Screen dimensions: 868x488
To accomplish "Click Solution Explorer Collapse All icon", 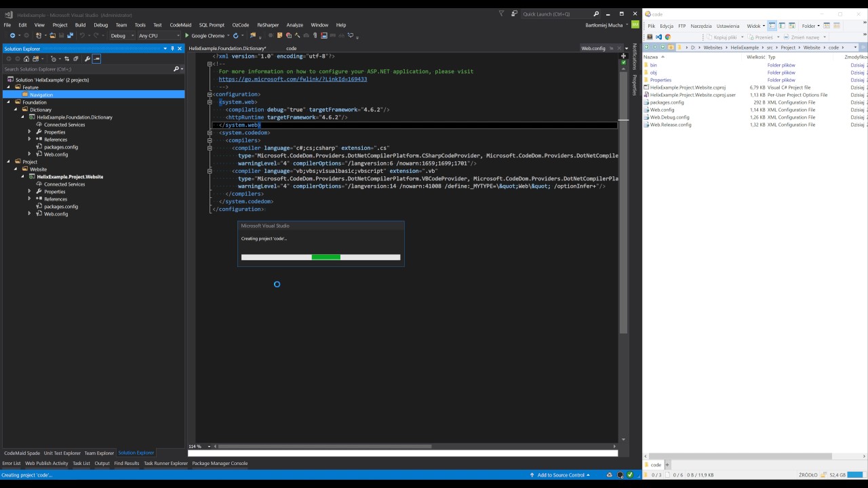I will 75,58.
